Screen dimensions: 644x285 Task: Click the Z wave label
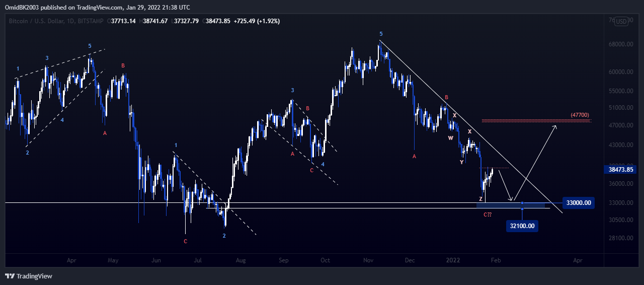click(x=481, y=199)
